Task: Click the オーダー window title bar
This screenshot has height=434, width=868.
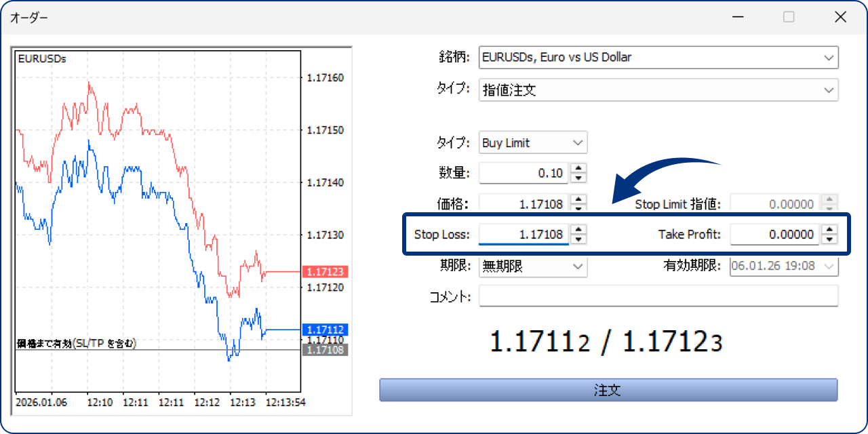Action: [271, 16]
